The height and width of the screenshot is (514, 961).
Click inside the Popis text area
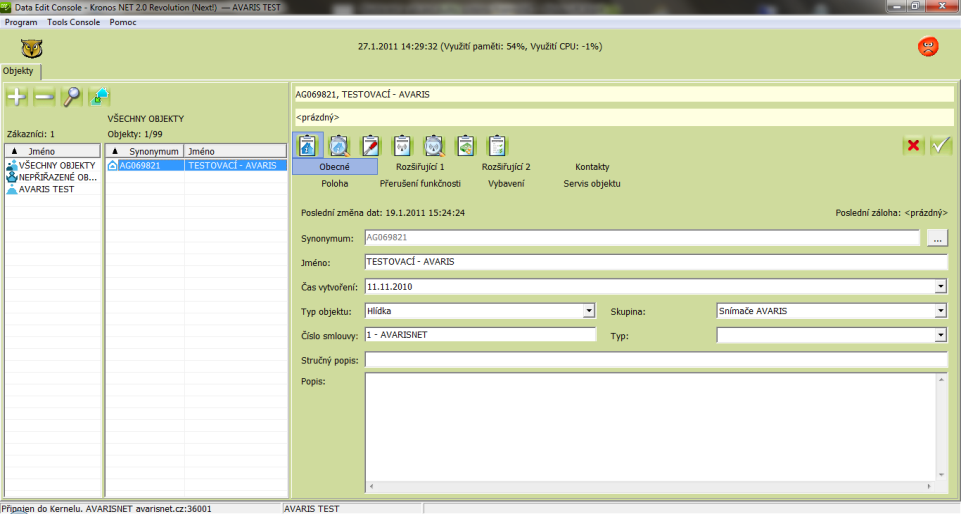pyautogui.click(x=650, y=427)
